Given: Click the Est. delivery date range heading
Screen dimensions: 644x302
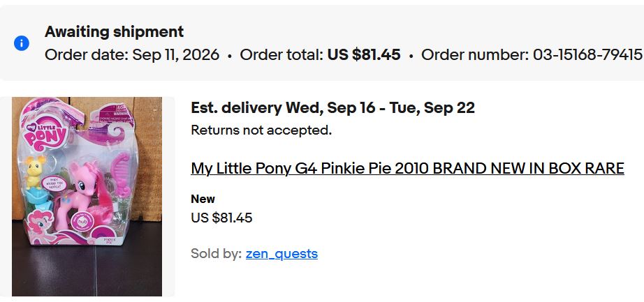Looking at the screenshot, I should (332, 108).
